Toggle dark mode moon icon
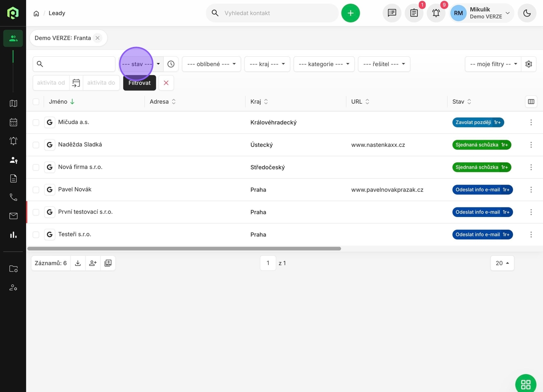Image resolution: width=543 pixels, height=392 pixels. 527,13
